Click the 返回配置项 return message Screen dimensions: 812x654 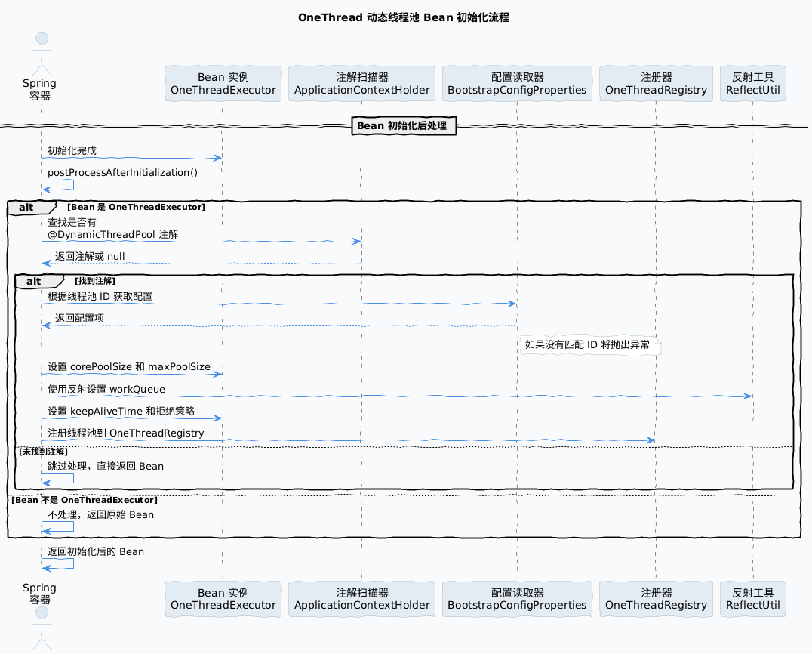(80, 318)
